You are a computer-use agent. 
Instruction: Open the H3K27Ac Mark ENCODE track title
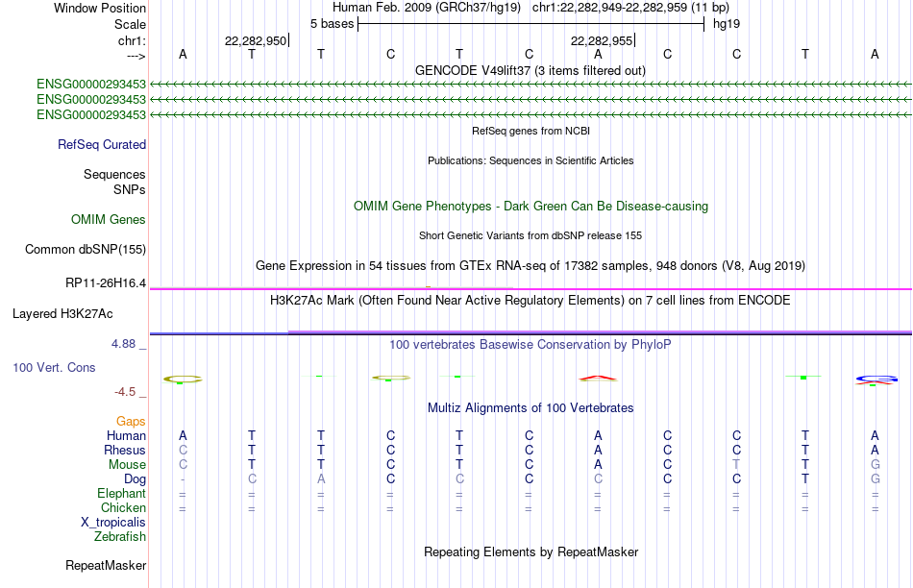point(530,301)
